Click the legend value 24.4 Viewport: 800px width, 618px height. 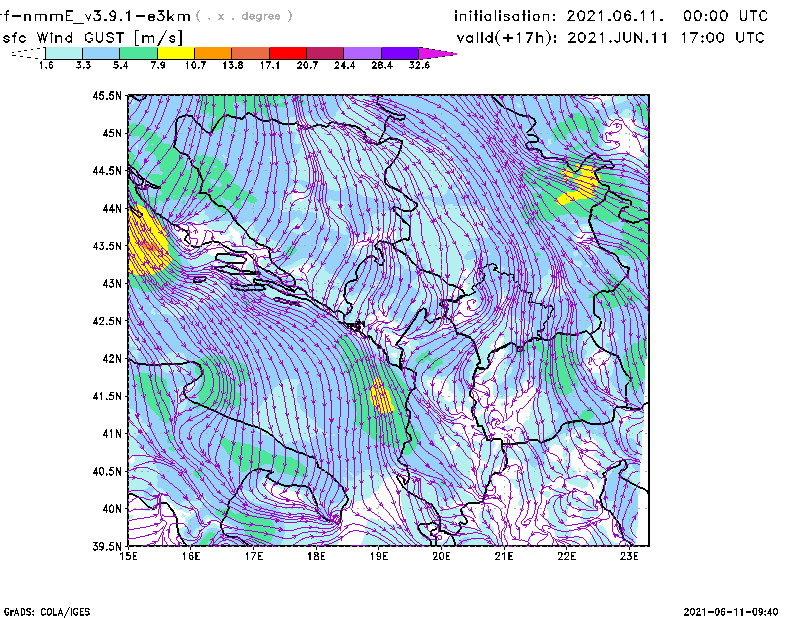pyautogui.click(x=344, y=65)
